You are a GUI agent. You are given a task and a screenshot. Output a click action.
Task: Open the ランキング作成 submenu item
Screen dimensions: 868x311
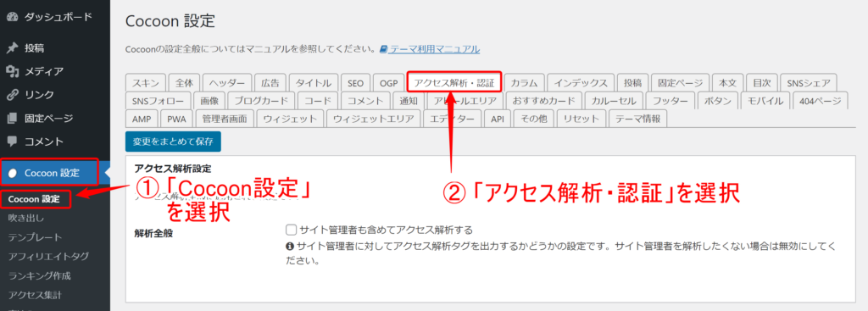coord(40,275)
